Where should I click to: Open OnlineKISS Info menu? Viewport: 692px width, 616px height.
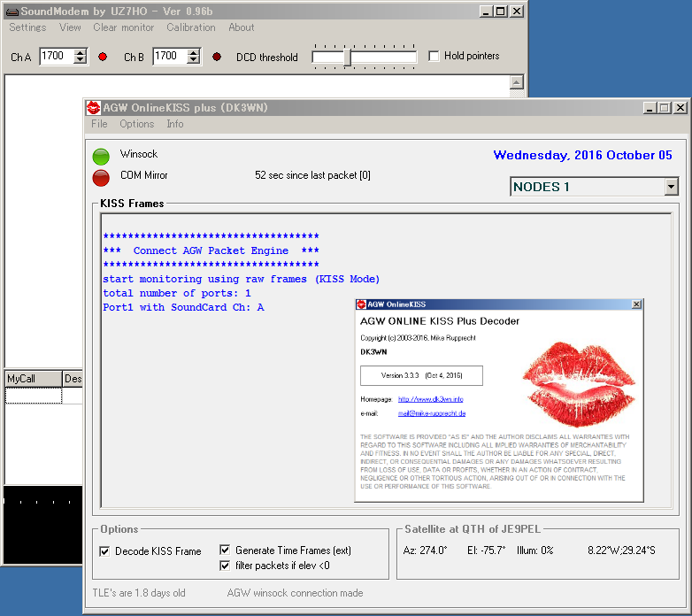[174, 124]
